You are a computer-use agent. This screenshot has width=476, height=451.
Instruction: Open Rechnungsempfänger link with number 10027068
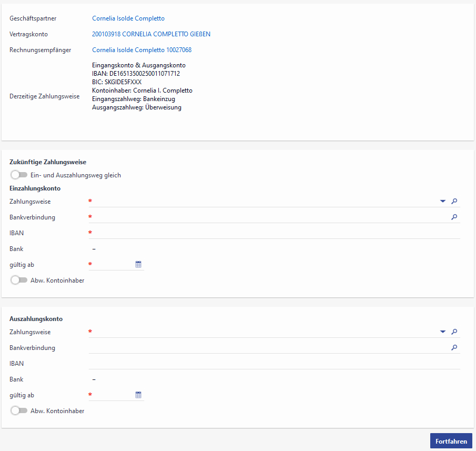[141, 50]
